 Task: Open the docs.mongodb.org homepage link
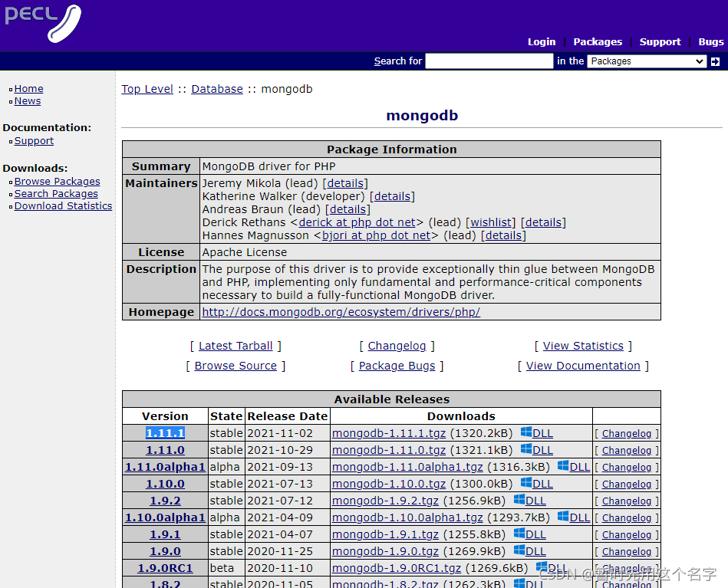point(341,312)
